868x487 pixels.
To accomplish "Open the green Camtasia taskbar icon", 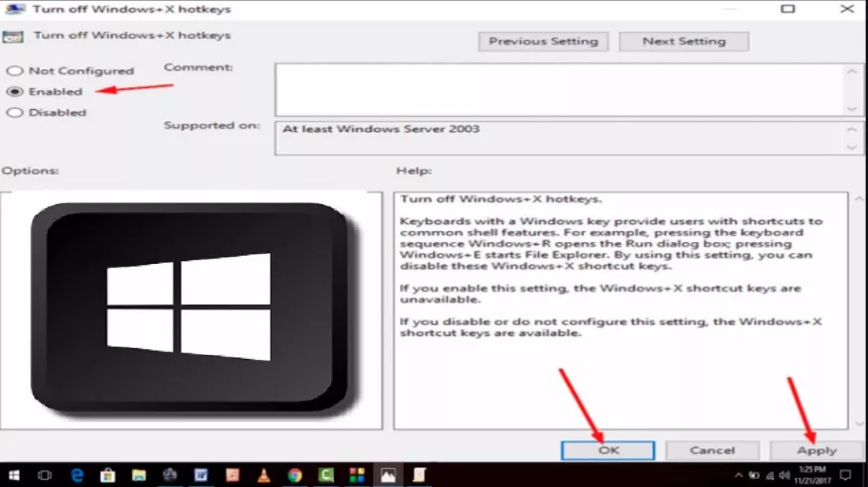I will click(x=326, y=475).
